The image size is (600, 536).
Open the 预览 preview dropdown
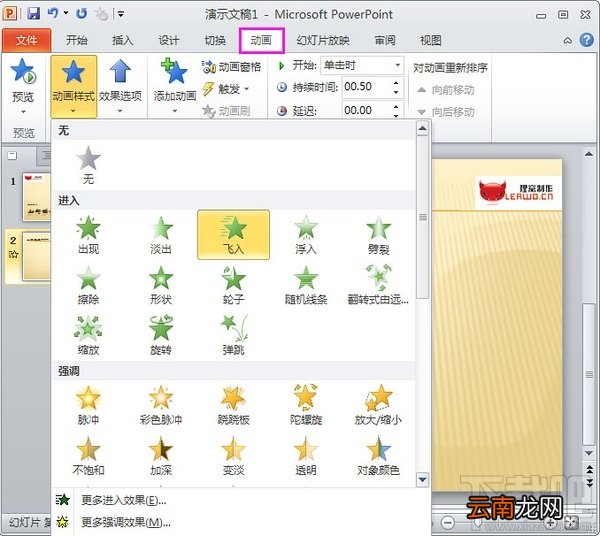tap(23, 112)
